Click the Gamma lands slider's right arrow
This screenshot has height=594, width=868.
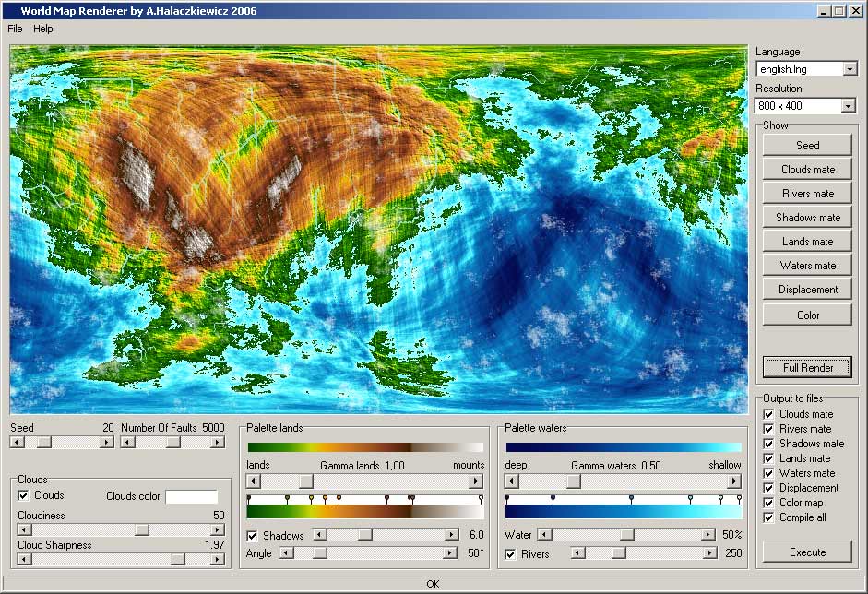point(476,481)
